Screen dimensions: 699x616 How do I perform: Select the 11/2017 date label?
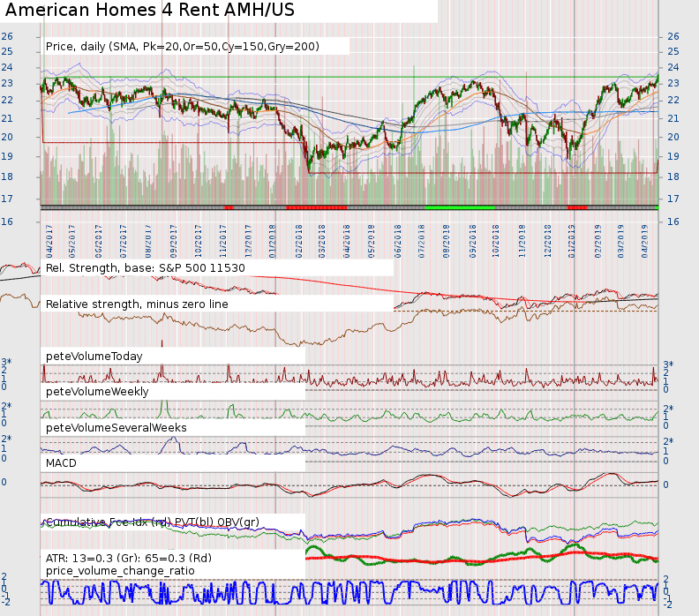pos(223,241)
